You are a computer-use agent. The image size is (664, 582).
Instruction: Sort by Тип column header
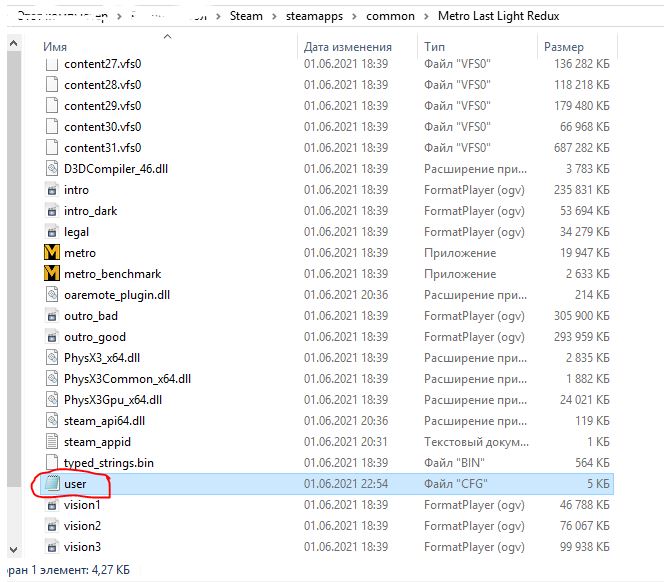434,47
